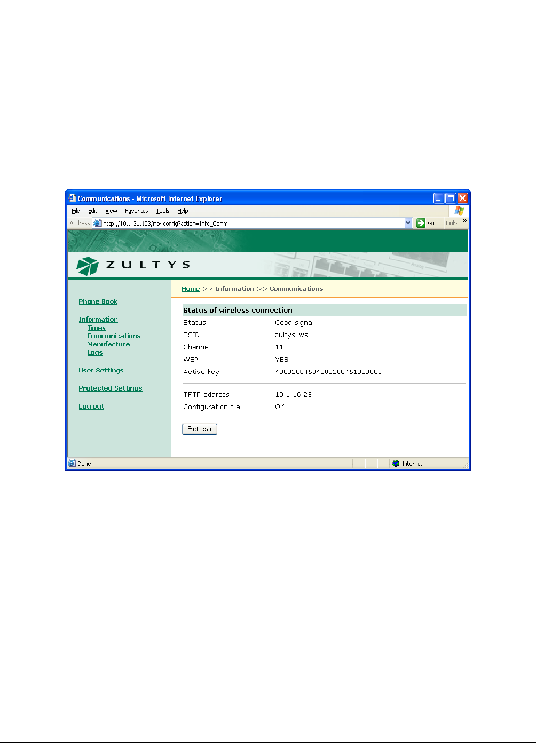Open the View menu

pos(111,211)
